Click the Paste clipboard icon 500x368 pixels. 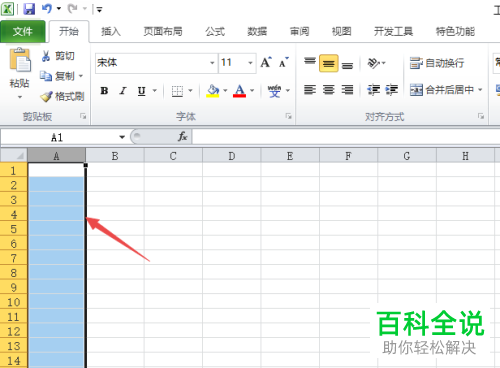click(20, 60)
